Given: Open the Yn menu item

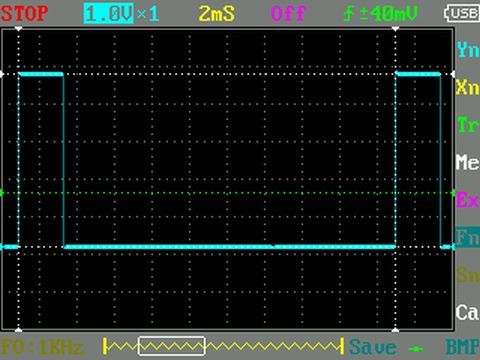Looking at the screenshot, I should pos(468,50).
